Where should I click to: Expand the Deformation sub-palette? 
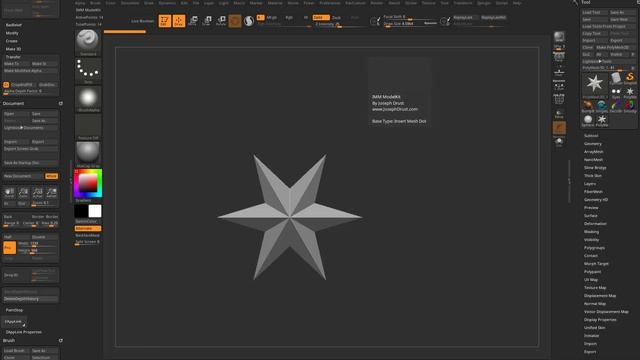click(595, 224)
